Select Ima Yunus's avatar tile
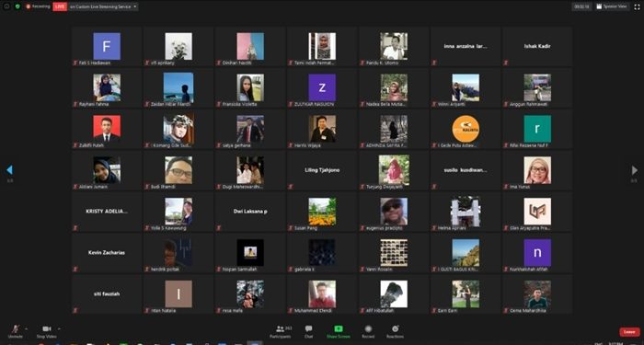Viewport: 644px width, 345px height. pyautogui.click(x=537, y=170)
